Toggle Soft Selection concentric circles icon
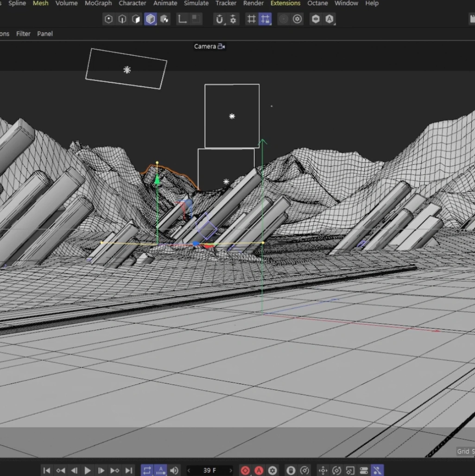475x476 pixels. coord(284,19)
